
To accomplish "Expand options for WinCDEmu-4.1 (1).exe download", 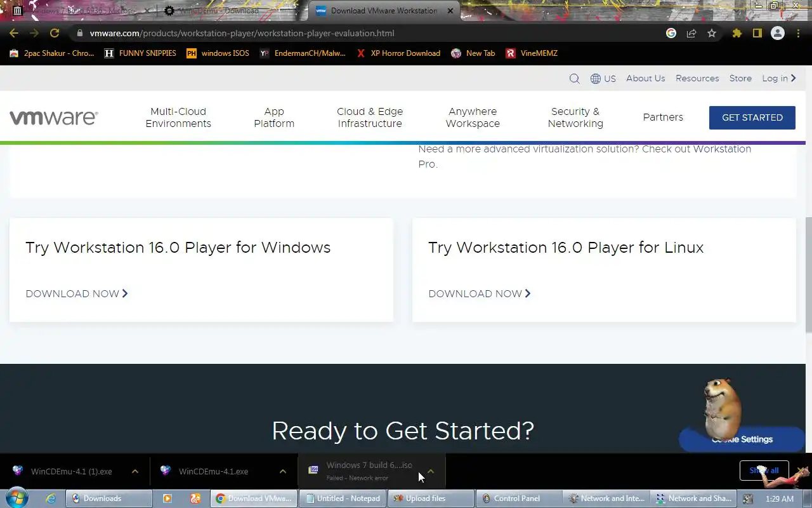I will coord(135,471).
